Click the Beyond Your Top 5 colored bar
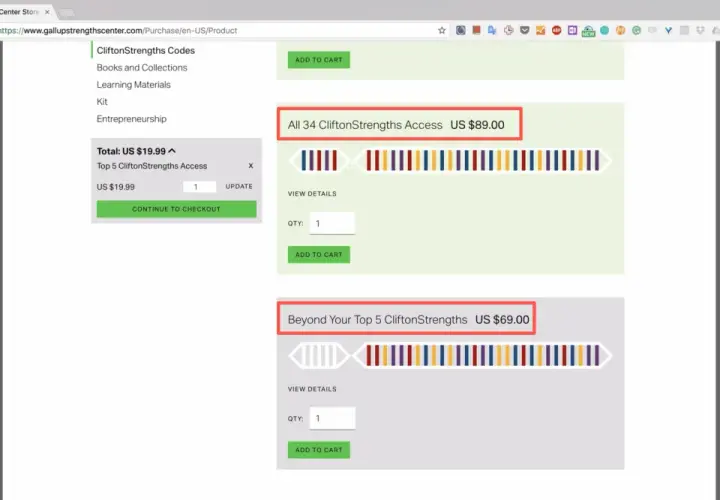The width and height of the screenshot is (720, 500). [x=483, y=355]
